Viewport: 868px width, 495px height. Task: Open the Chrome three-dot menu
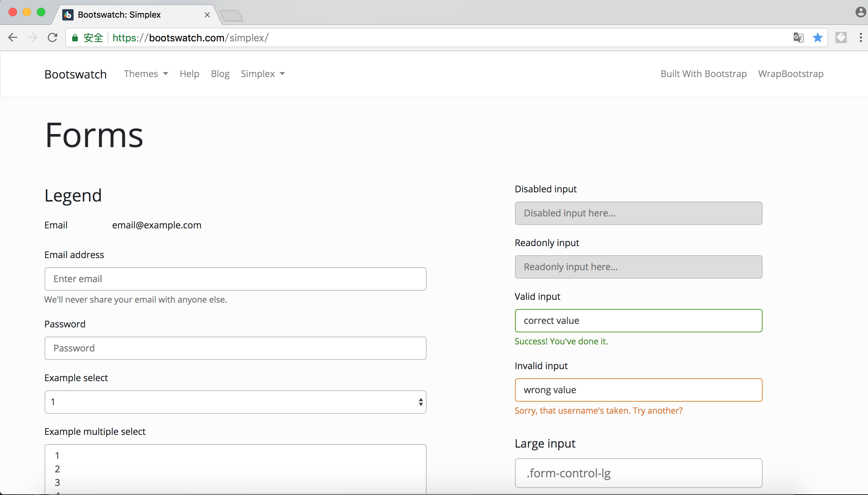(x=861, y=37)
